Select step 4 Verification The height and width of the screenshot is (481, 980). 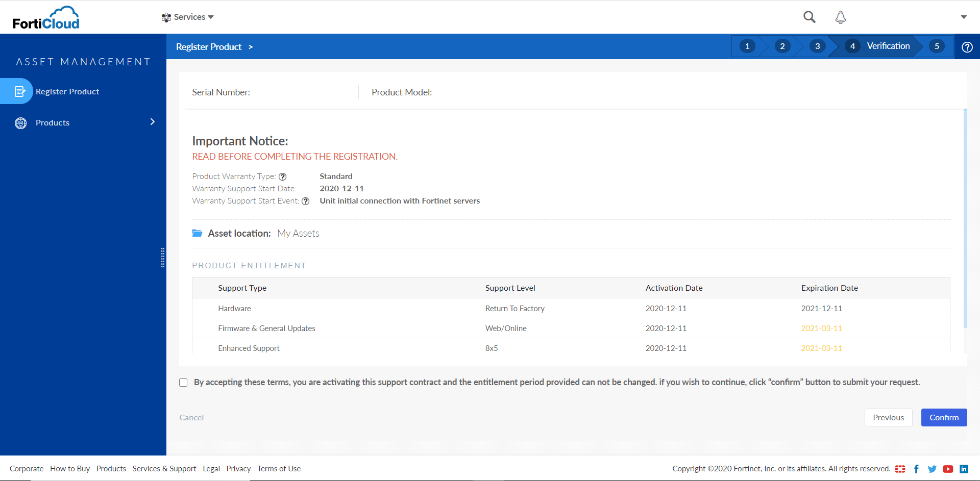pos(877,46)
